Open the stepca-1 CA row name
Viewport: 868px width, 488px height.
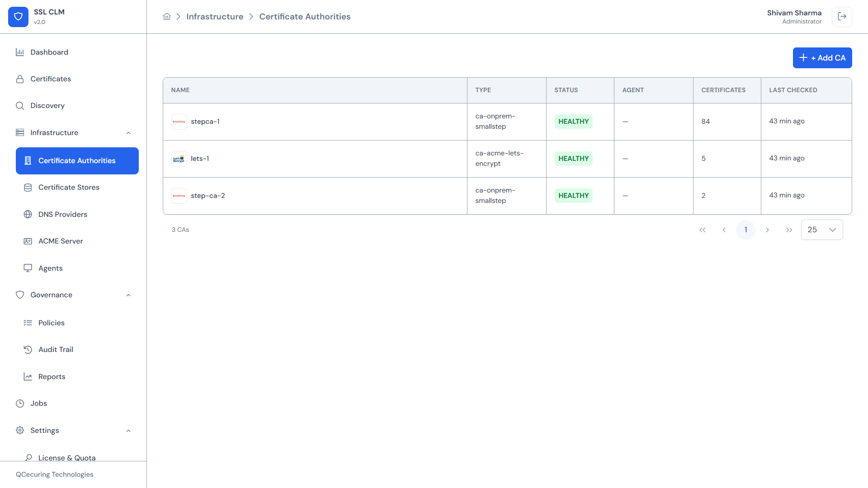coord(205,122)
